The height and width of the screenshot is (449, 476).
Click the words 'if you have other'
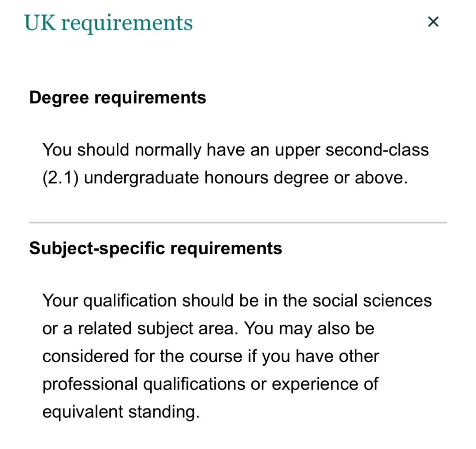coord(313,356)
